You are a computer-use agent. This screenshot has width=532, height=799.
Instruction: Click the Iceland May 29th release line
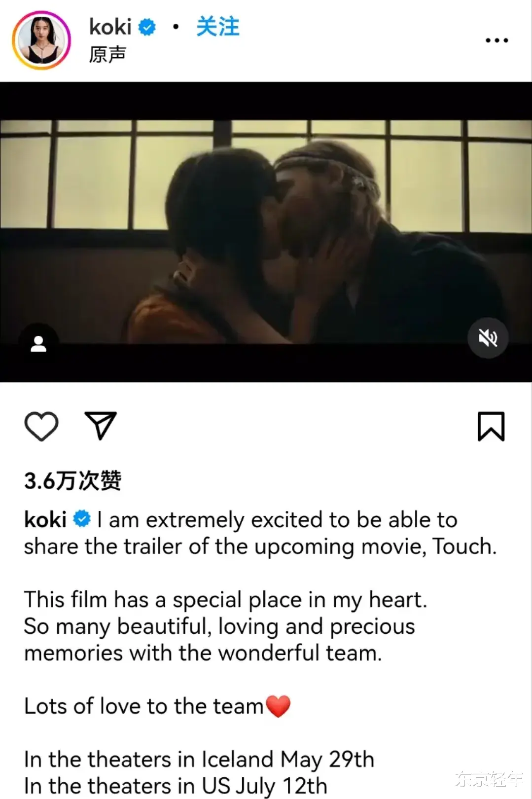(199, 760)
